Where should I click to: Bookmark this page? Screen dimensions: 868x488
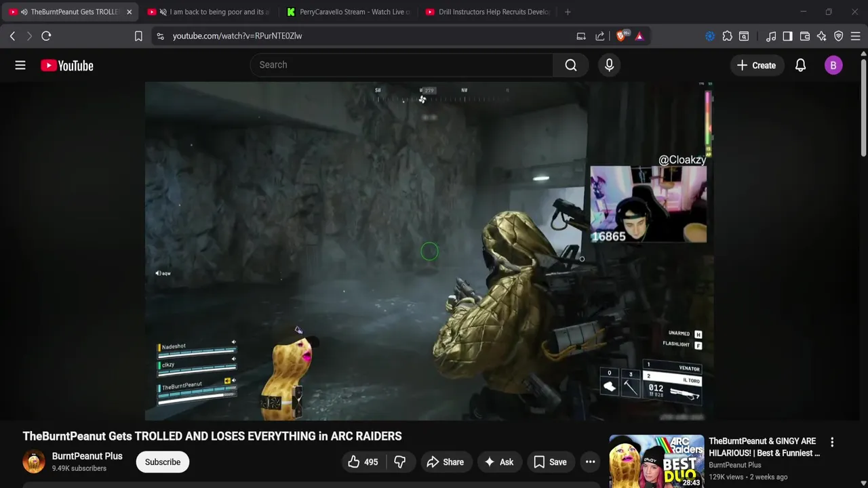(138, 36)
